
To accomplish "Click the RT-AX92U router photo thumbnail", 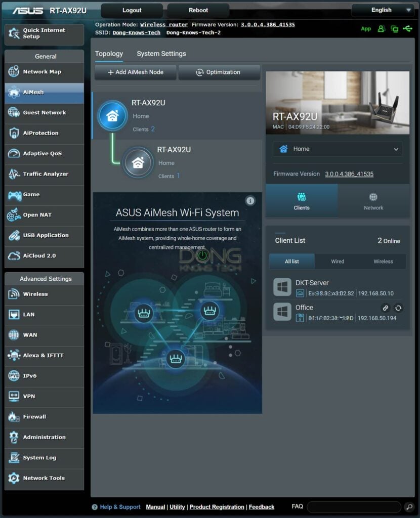I will point(338,103).
